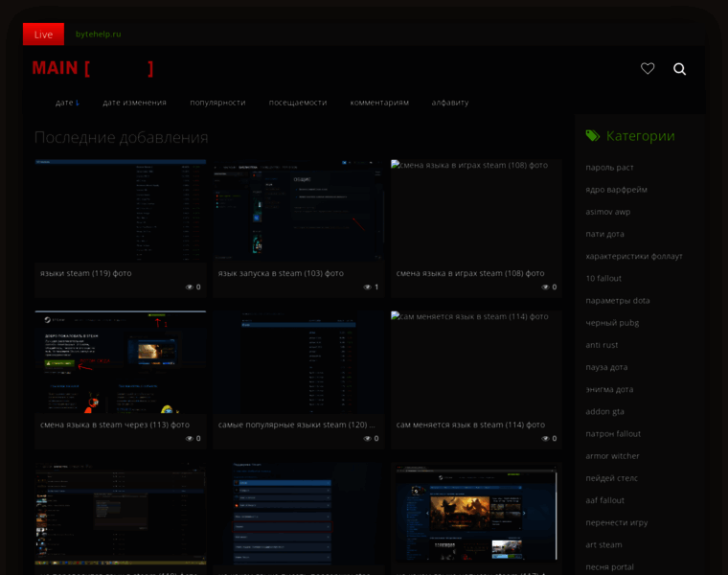Select category черный pubg

click(612, 323)
